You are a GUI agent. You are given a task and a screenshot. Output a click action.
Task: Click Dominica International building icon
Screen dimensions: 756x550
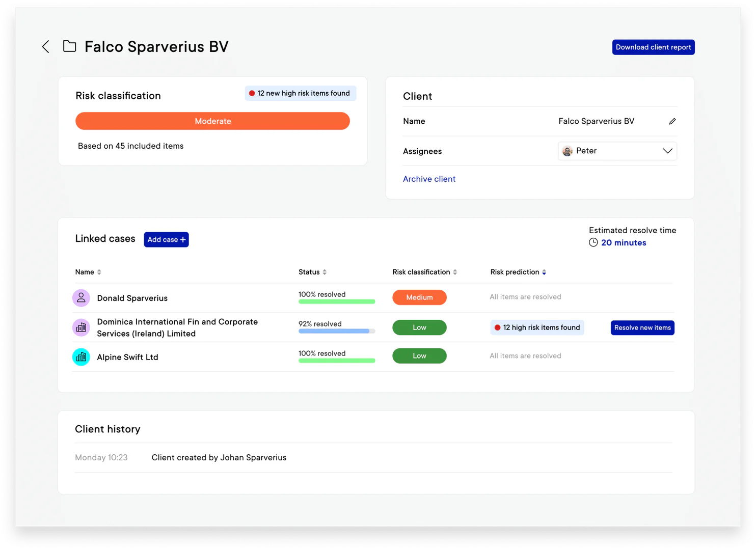(81, 327)
